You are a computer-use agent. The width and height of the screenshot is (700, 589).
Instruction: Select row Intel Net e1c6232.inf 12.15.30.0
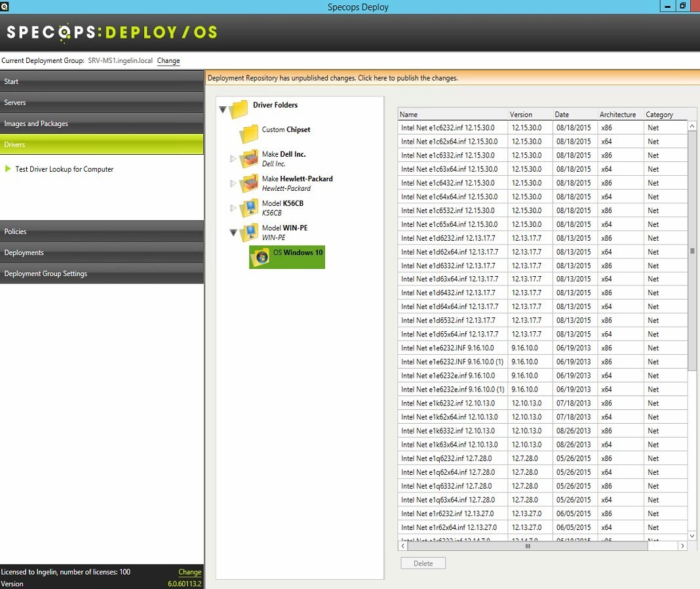542,128
